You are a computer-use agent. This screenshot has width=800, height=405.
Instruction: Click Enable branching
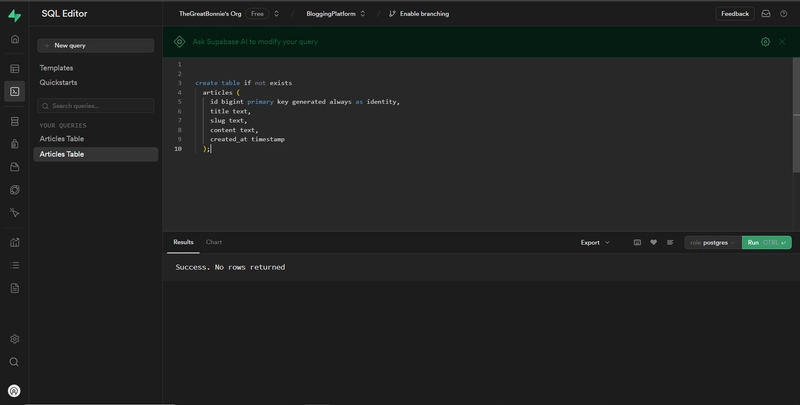click(419, 14)
